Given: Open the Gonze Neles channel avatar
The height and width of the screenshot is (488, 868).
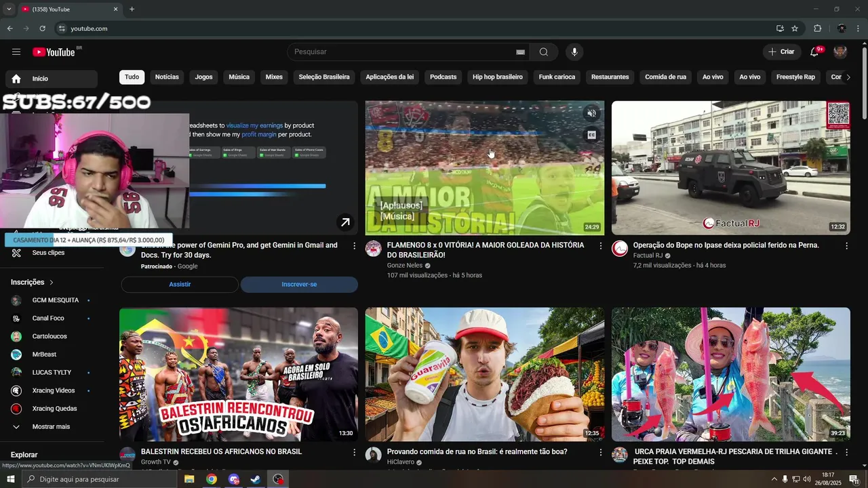Looking at the screenshot, I should pyautogui.click(x=374, y=249).
